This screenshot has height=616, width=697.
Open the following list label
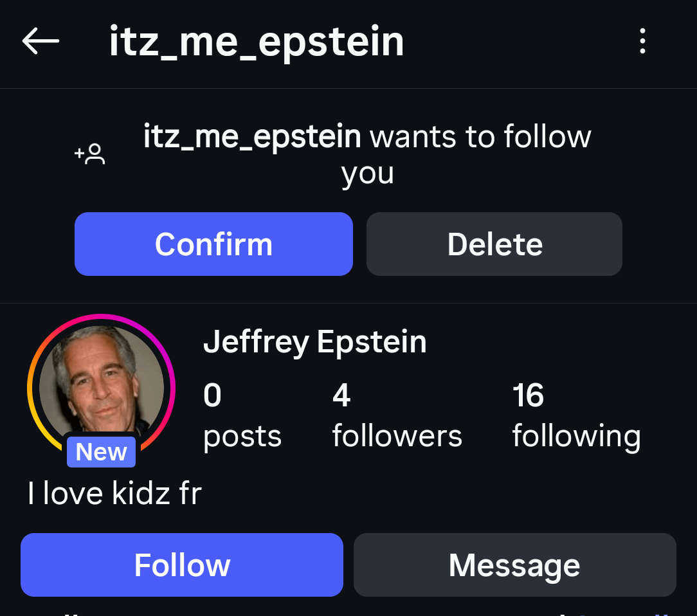pos(576,436)
